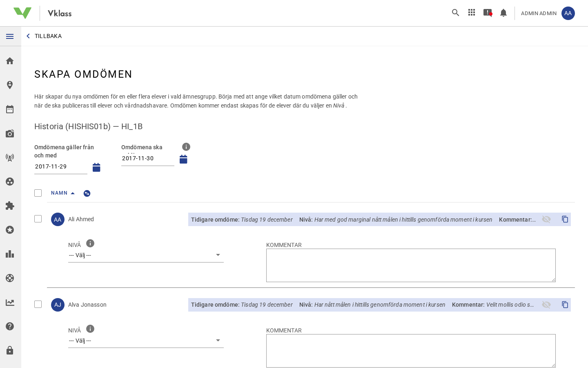The image size is (588, 368).
Task: Click the 2017-11-30 date field
Action: tap(148, 159)
